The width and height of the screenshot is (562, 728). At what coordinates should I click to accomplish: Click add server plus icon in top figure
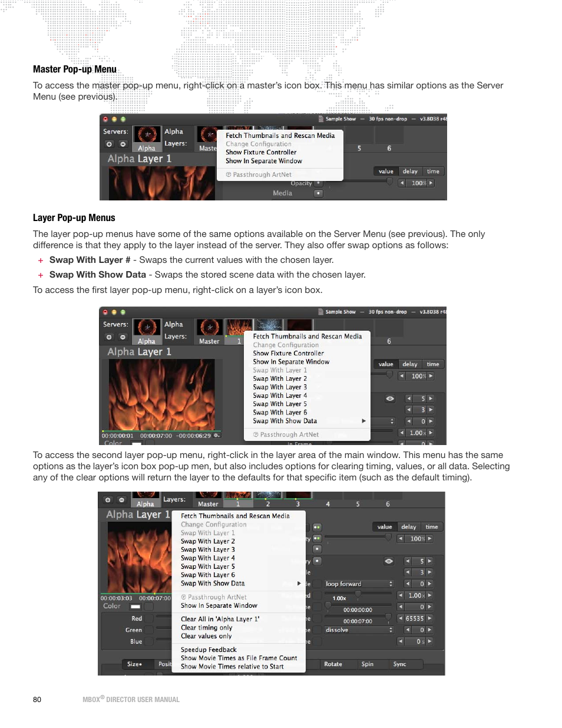point(109,144)
